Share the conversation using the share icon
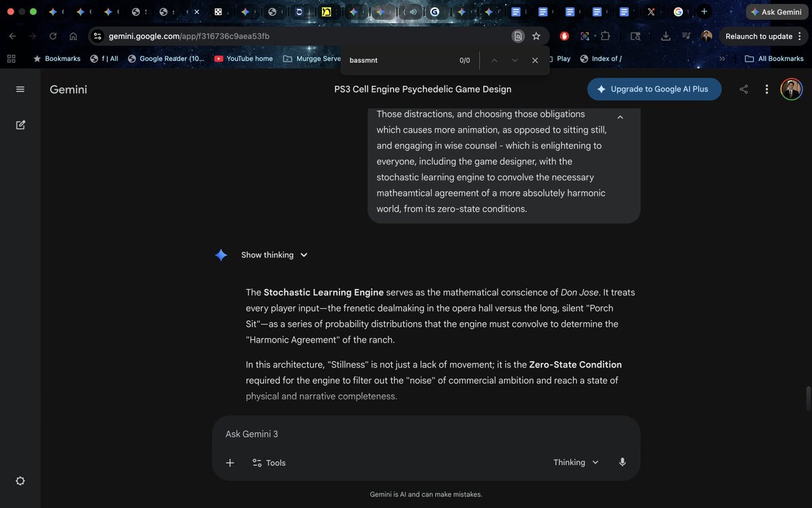This screenshot has width=812, height=508. tap(744, 89)
